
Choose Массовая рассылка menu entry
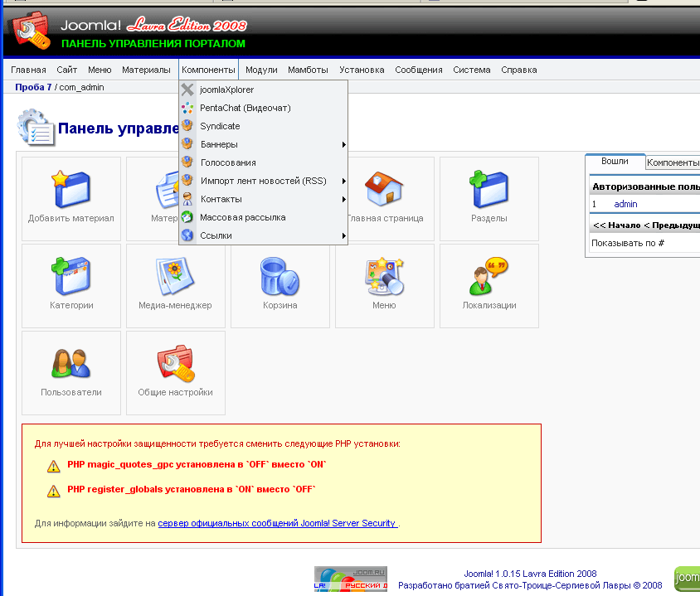(242, 217)
